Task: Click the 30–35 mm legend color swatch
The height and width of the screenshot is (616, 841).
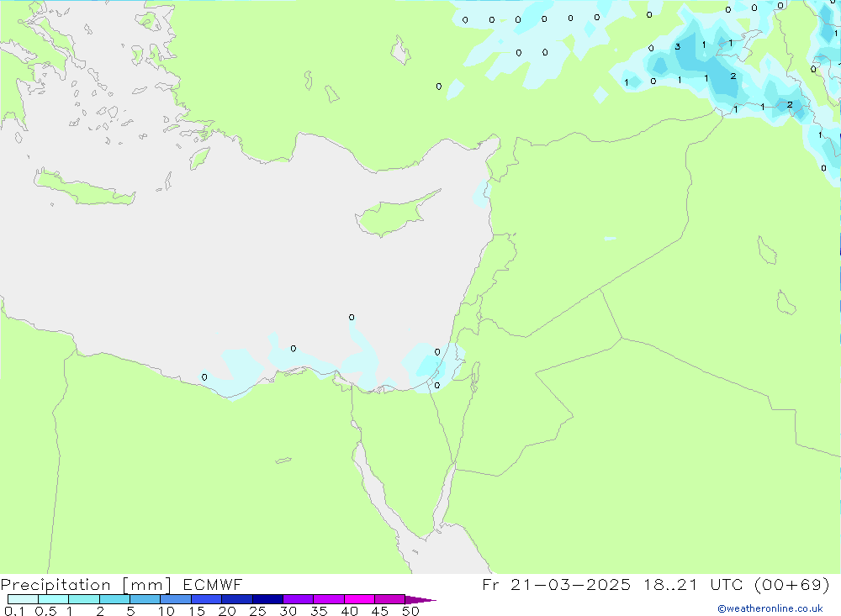Action: [x=298, y=599]
